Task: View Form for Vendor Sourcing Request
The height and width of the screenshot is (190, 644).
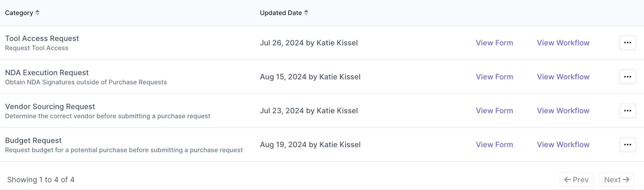Action: [x=494, y=111]
